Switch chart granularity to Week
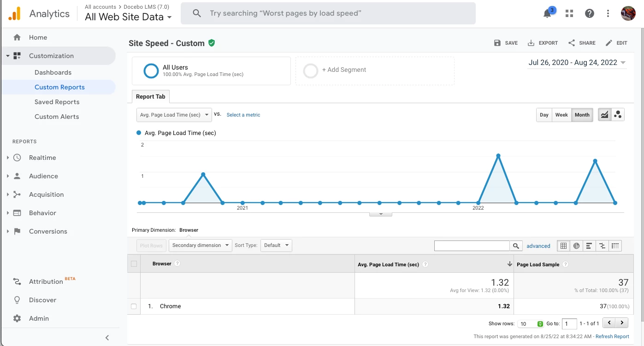This screenshot has width=644, height=346. tap(561, 115)
